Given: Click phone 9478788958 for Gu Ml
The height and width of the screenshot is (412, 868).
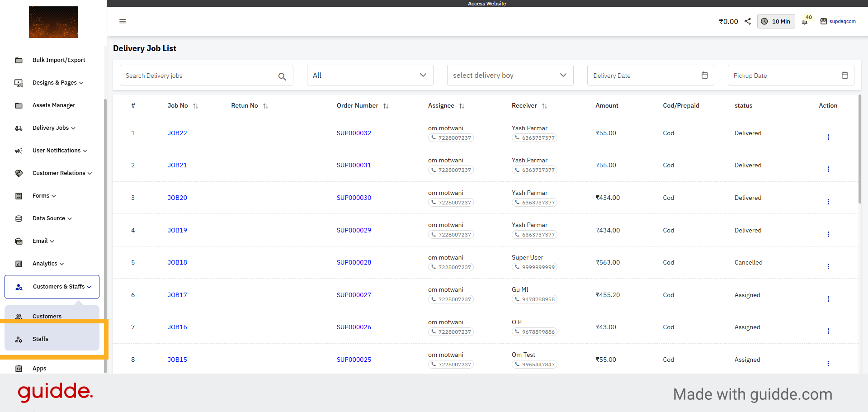Looking at the screenshot, I should [534, 299].
